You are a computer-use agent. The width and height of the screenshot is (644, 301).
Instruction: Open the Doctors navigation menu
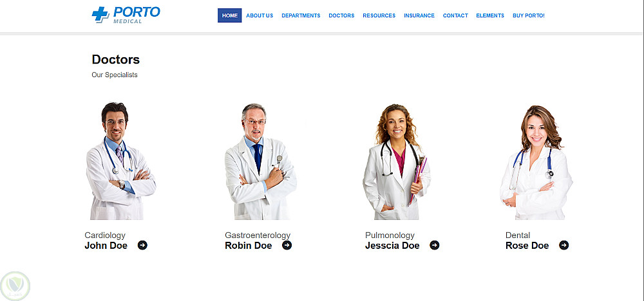coord(341,15)
